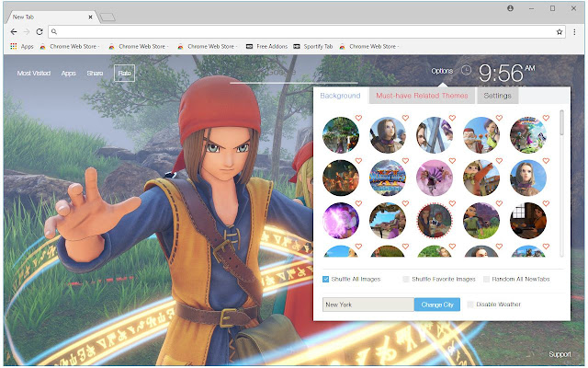Close the New Tab browser tab
Image resolution: width=588 pixels, height=368 pixels.
(x=90, y=17)
